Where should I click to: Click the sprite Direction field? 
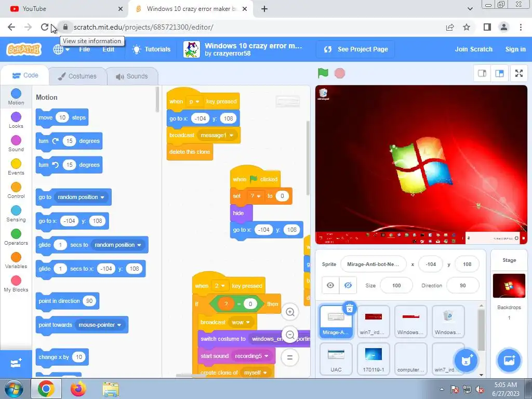463,285
